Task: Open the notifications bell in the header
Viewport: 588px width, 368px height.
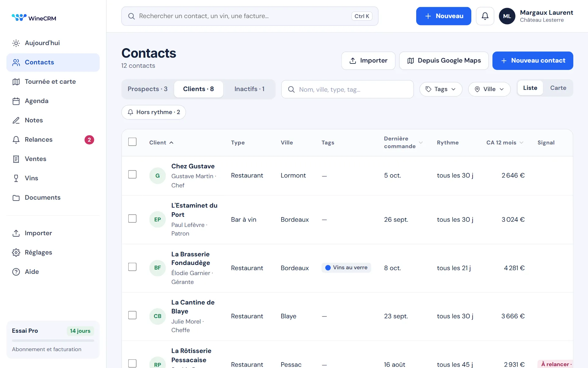Action: point(485,16)
